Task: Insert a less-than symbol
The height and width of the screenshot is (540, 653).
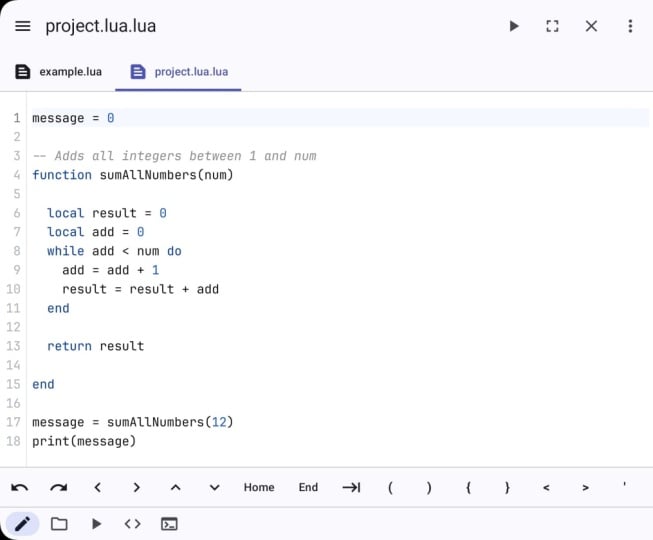Action: [x=546, y=487]
